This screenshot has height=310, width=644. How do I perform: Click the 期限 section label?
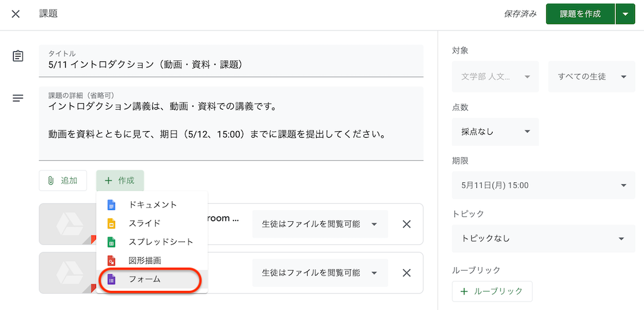[x=460, y=161]
